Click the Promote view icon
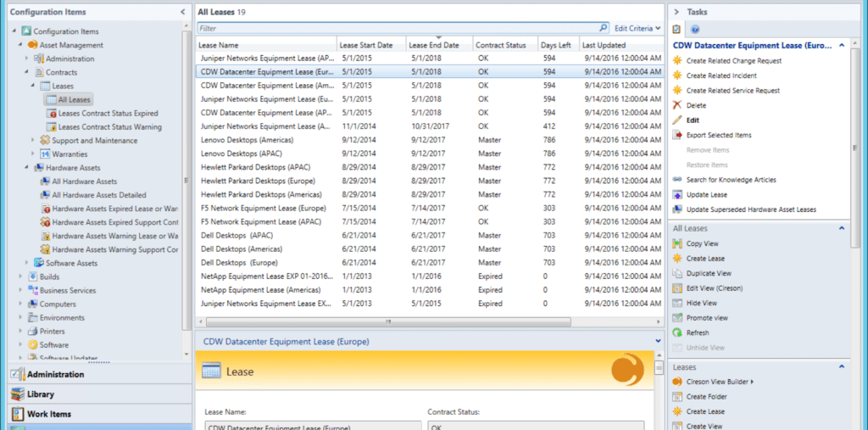The width and height of the screenshot is (868, 430). [676, 318]
